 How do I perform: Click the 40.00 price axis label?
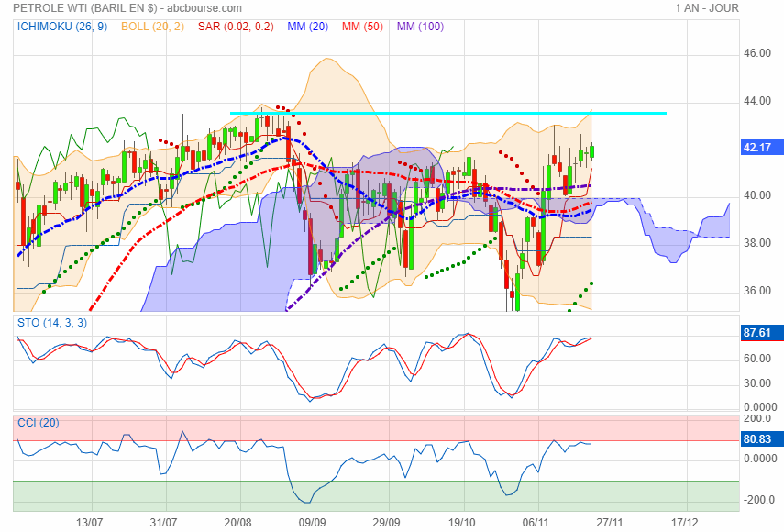757,195
